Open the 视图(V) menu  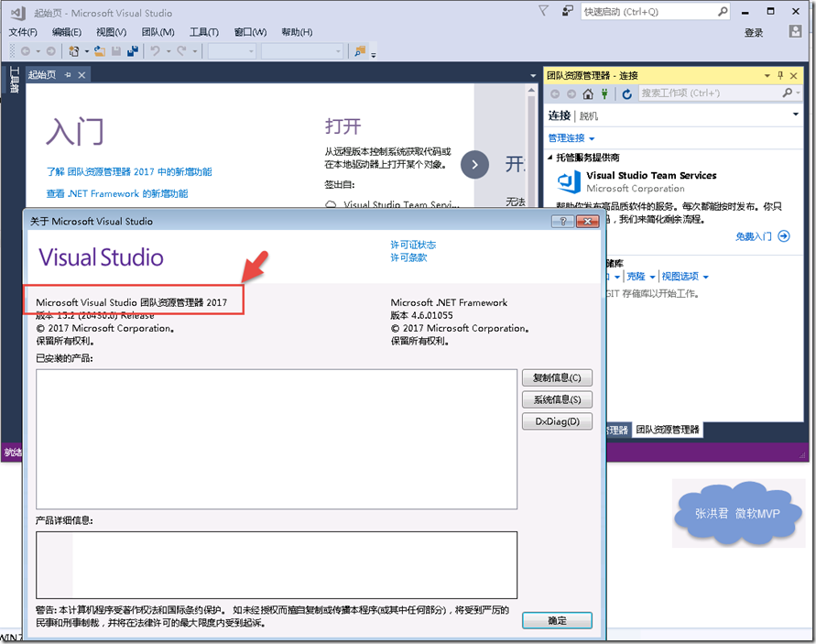click(x=112, y=32)
